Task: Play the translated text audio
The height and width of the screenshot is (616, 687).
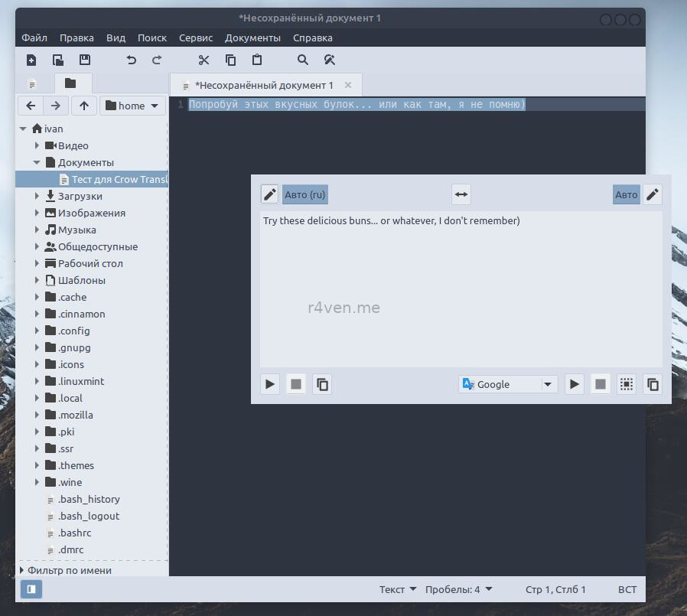Action: click(x=574, y=384)
